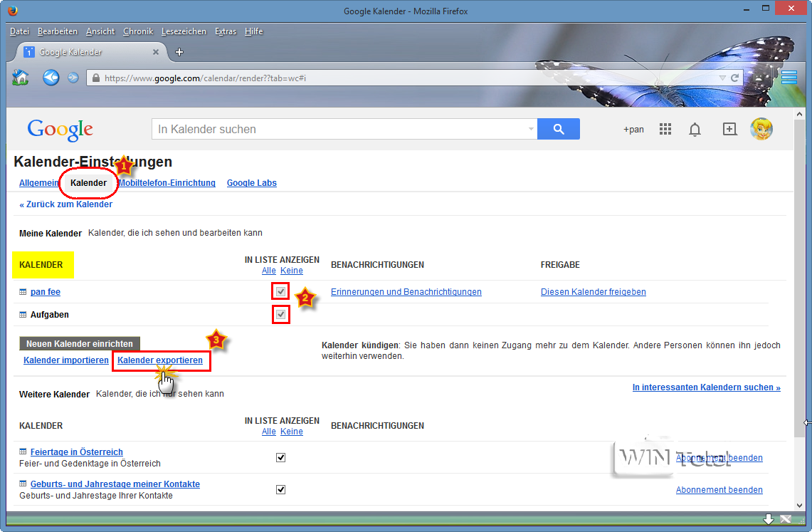Image resolution: width=812 pixels, height=532 pixels.
Task: Click Diesen Kalender freigeben link
Action: [594, 292]
